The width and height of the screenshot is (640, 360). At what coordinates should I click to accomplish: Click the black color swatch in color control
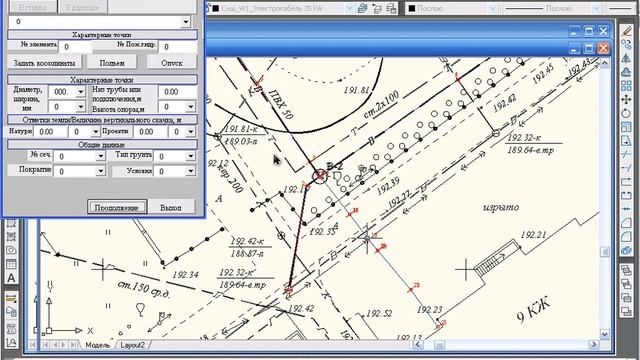pos(412,8)
